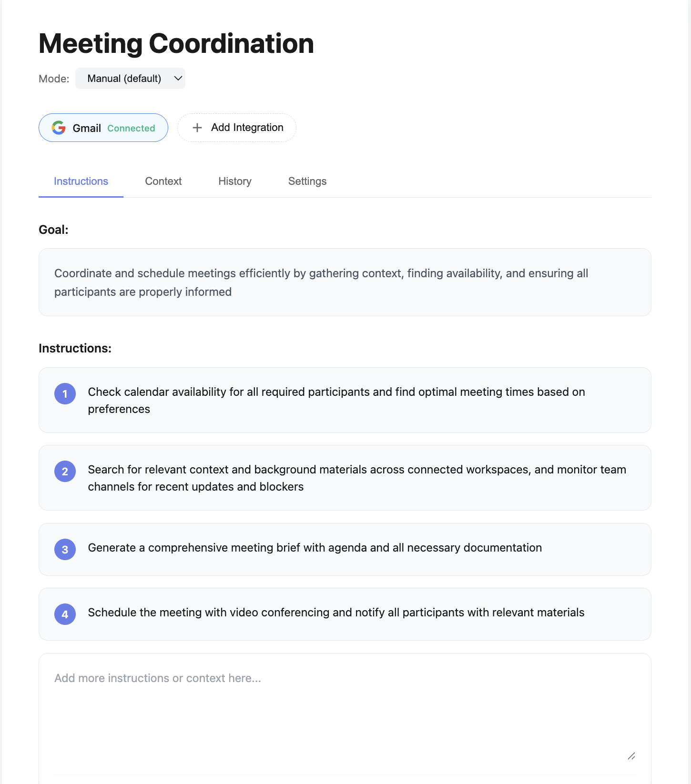691x784 pixels.
Task: Open the Manual (default) mode selector
Action: point(124,79)
